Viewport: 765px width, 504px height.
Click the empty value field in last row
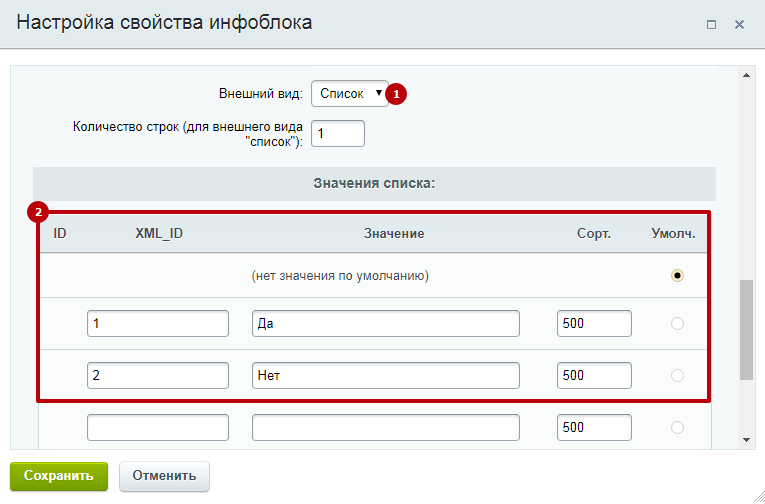[x=385, y=427]
